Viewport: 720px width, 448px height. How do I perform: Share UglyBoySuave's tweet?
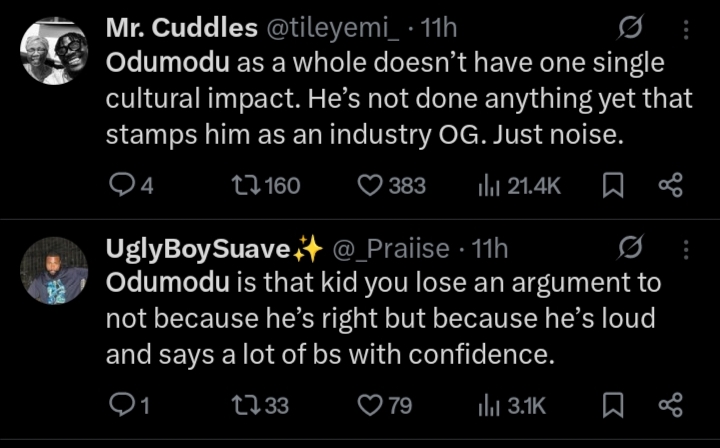point(670,404)
